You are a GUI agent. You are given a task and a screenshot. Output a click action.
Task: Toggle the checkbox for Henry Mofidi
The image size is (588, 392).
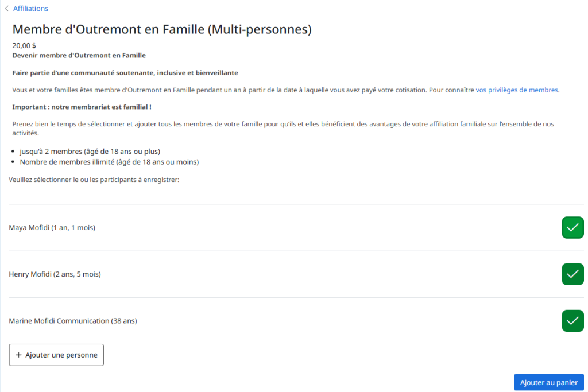click(572, 274)
